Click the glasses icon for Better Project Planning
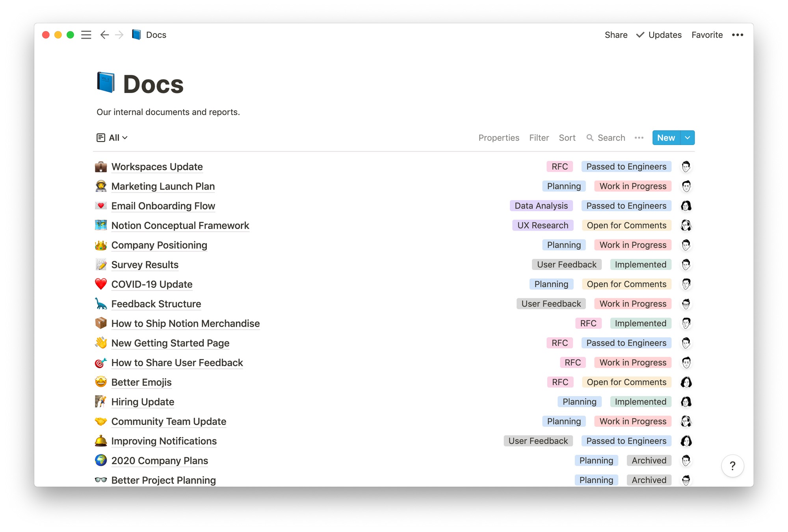The height and width of the screenshot is (532, 788). [x=101, y=480]
